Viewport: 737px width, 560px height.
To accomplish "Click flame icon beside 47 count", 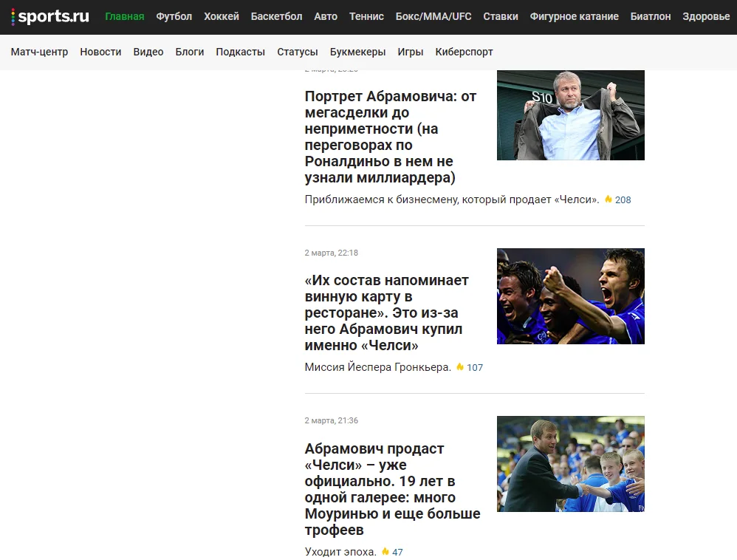I will [385, 552].
